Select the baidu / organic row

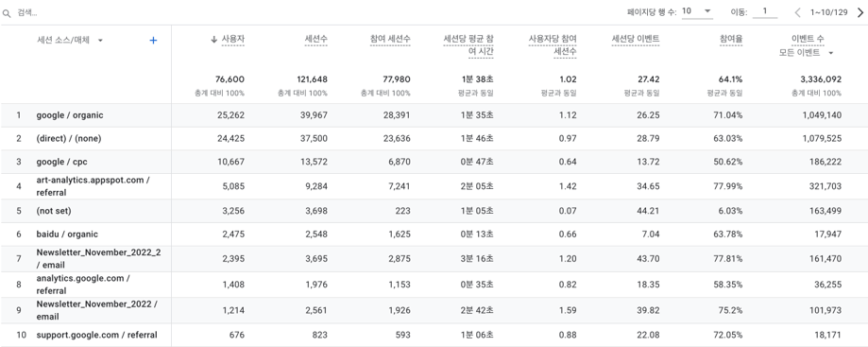[x=434, y=234]
